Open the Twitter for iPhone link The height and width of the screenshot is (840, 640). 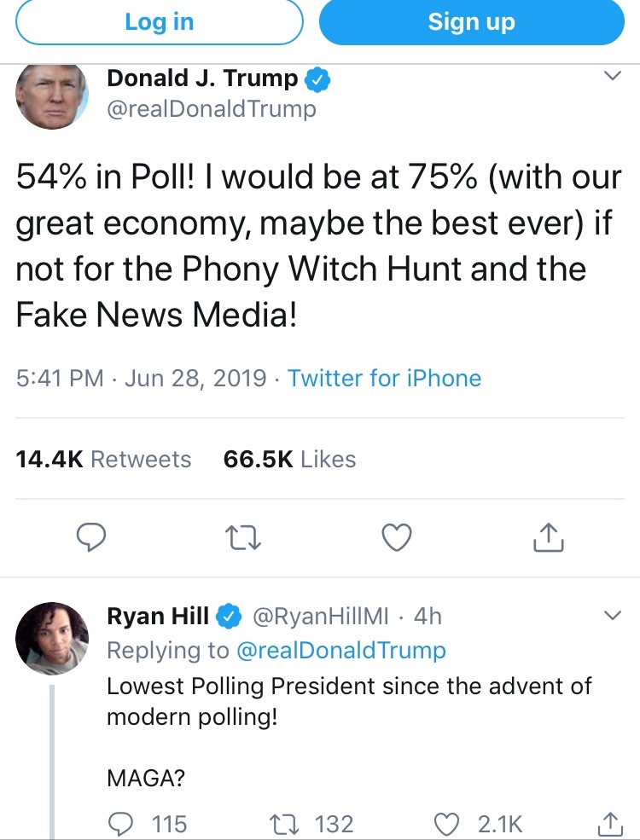tap(384, 378)
